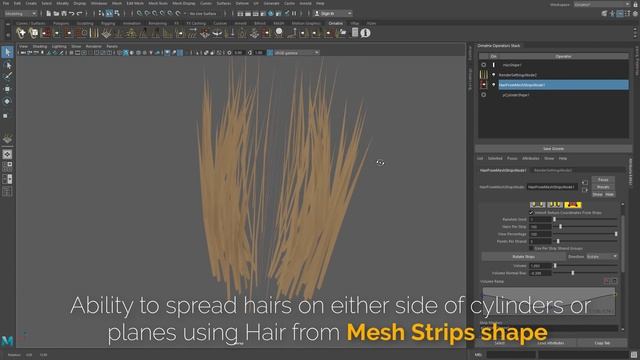The image size is (640, 360).
Task: Click the grey document icon on shelf
Action: pos(355,32)
